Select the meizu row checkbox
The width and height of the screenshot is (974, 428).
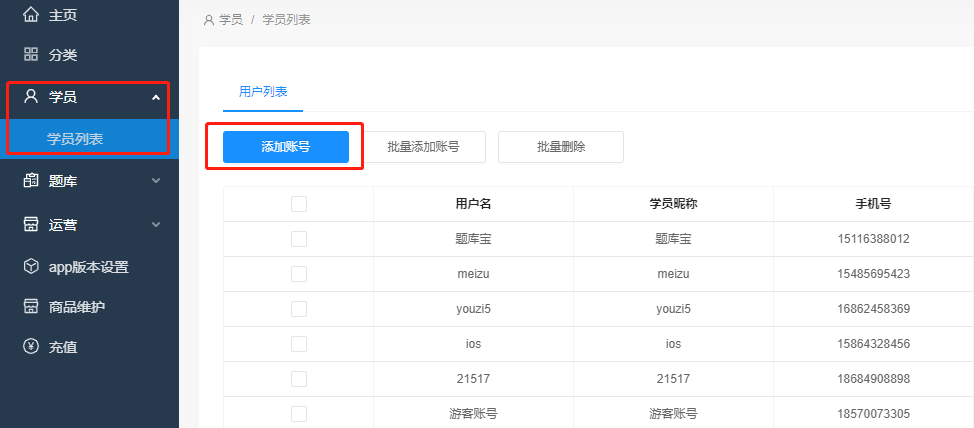point(299,274)
